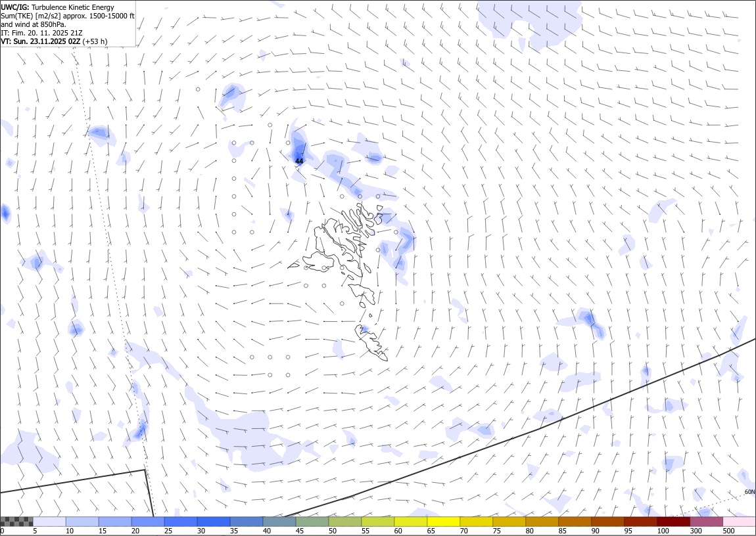Pick the light blue 10–15 legend swatch
756x536 pixels.
click(x=82, y=522)
